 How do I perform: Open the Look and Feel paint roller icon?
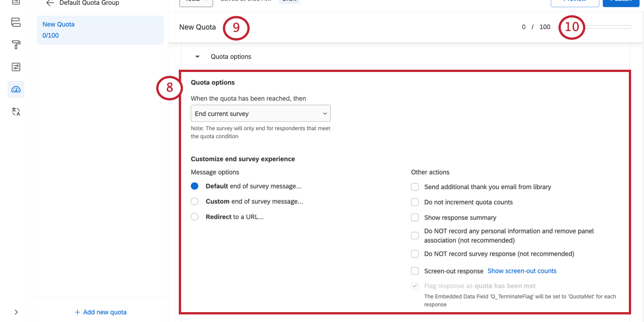16,45
